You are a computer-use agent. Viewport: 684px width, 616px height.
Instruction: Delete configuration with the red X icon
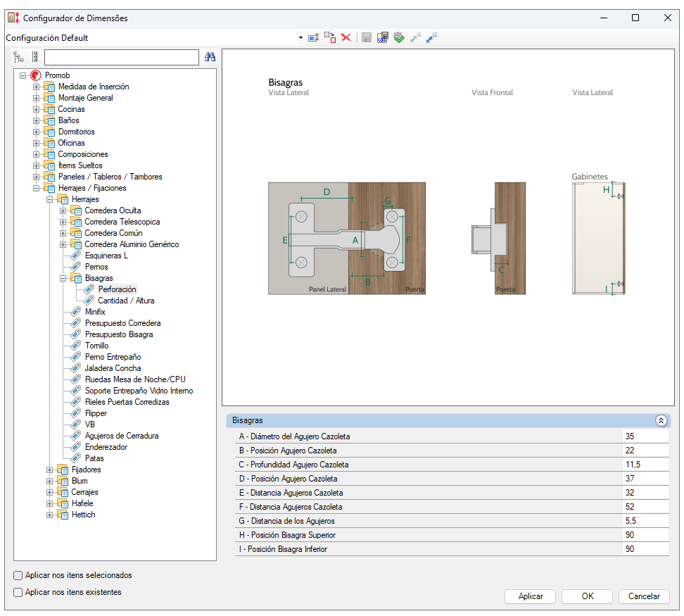346,37
